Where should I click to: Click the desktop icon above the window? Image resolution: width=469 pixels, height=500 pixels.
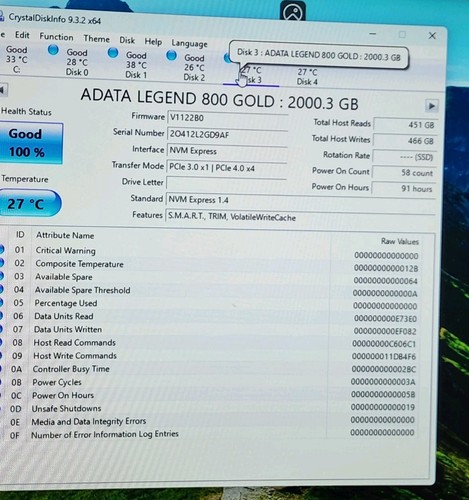tap(293, 12)
